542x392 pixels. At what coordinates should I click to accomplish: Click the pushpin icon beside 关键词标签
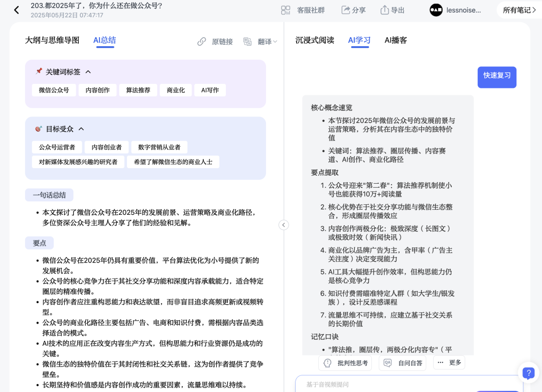point(39,71)
